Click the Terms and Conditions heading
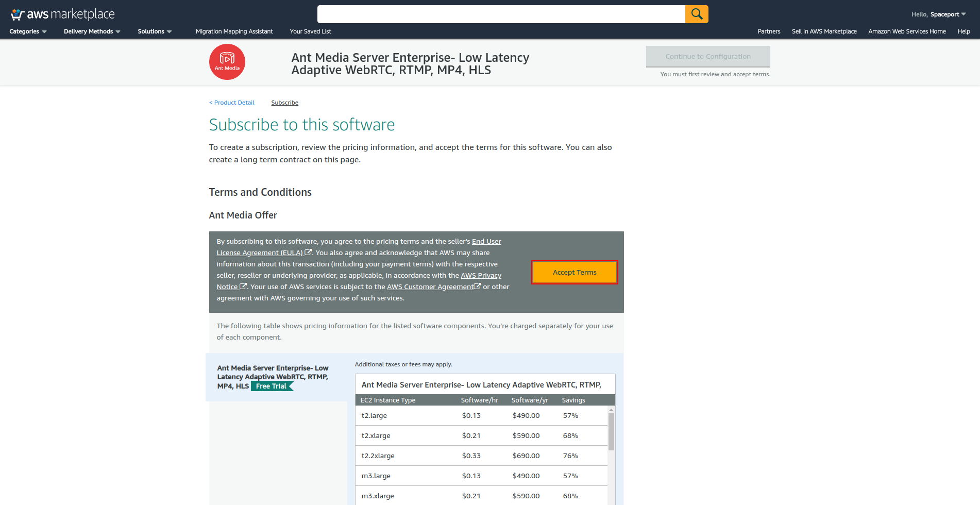The width and height of the screenshot is (980, 505). coord(260,192)
